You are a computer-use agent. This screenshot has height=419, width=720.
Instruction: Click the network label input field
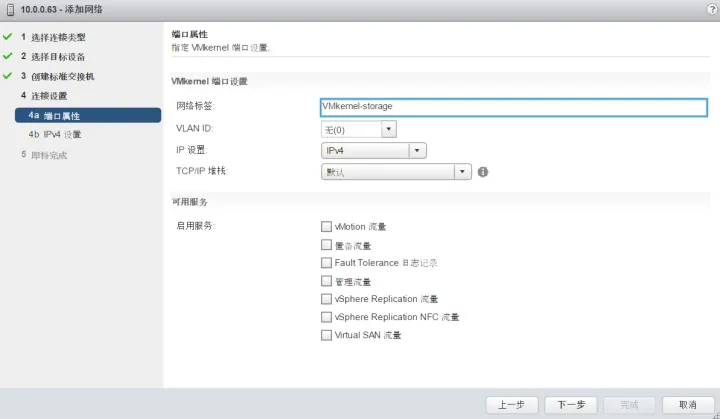click(513, 107)
